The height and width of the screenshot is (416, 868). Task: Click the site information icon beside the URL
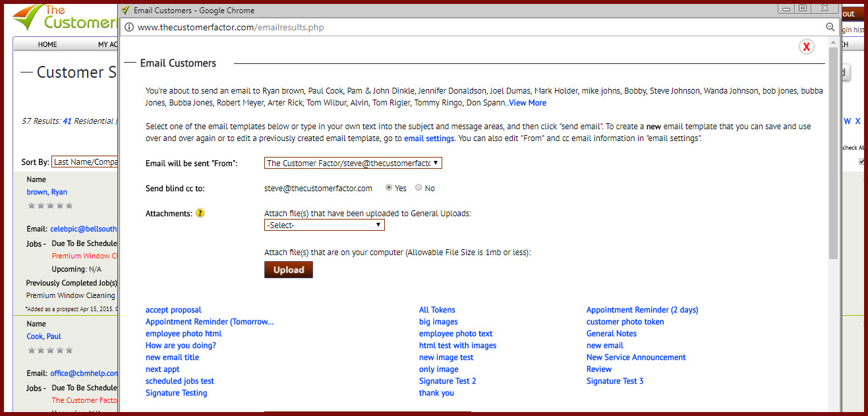[x=129, y=27]
